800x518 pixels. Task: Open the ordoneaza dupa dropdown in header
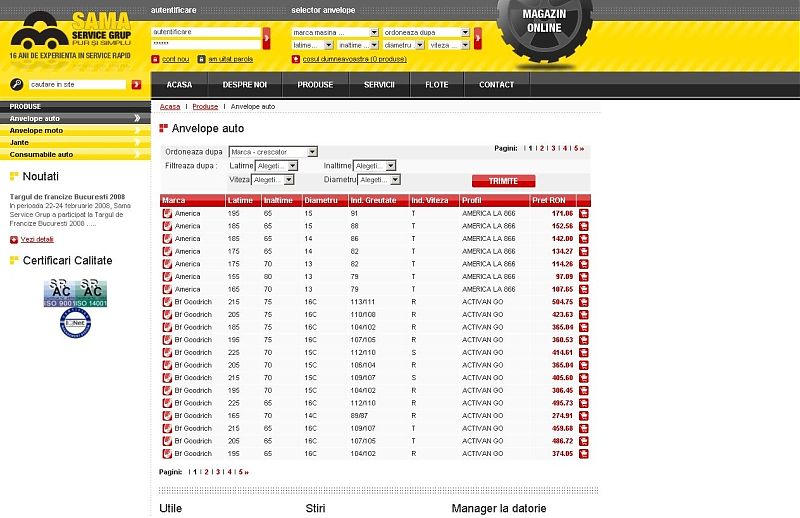pyautogui.click(x=426, y=32)
